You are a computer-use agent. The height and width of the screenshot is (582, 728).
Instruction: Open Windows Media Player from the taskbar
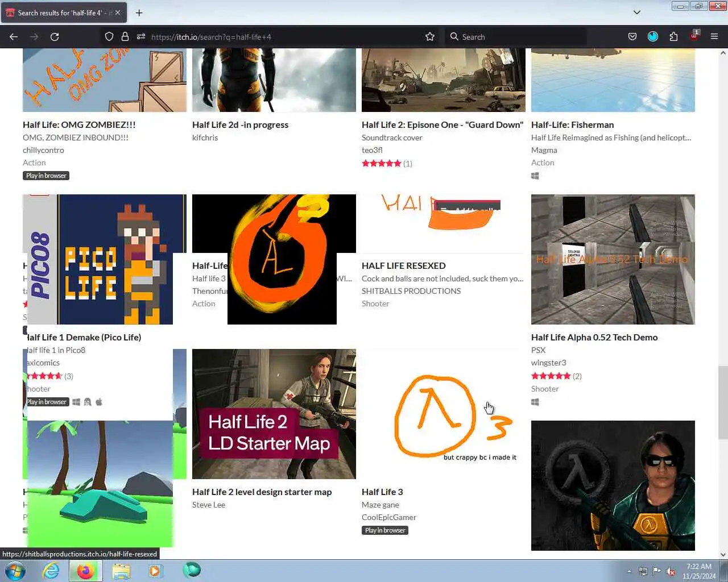pos(155,571)
